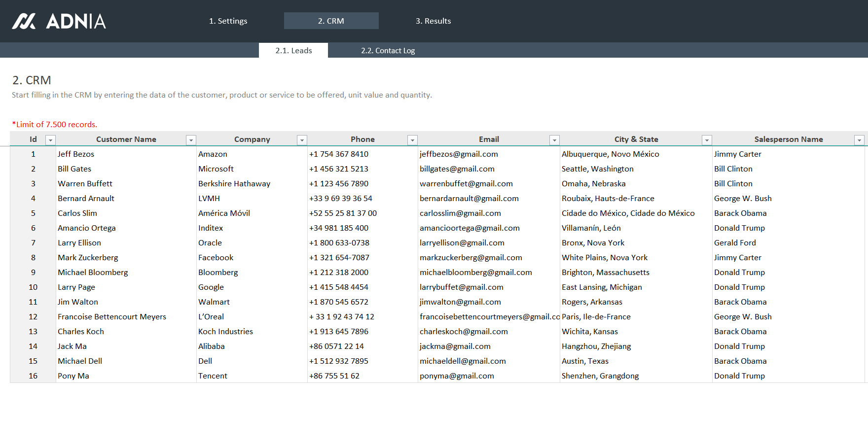Screen dimensions: 868x448
Task: Click the Pony Ma cell
Action: (x=126, y=376)
